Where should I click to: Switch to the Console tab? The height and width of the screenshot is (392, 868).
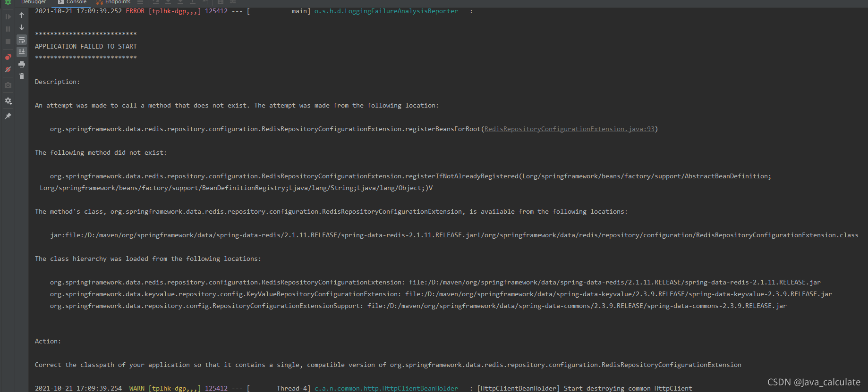coord(72,2)
